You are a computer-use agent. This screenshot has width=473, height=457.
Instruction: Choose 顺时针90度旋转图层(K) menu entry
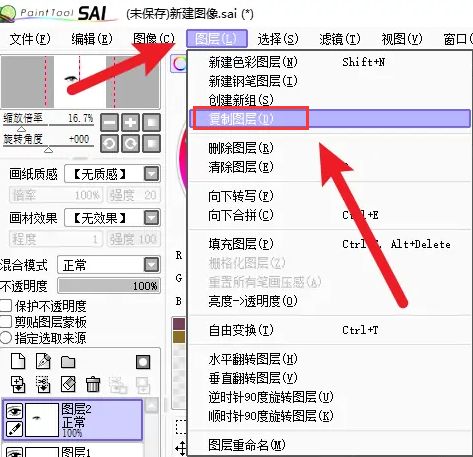tap(330, 416)
